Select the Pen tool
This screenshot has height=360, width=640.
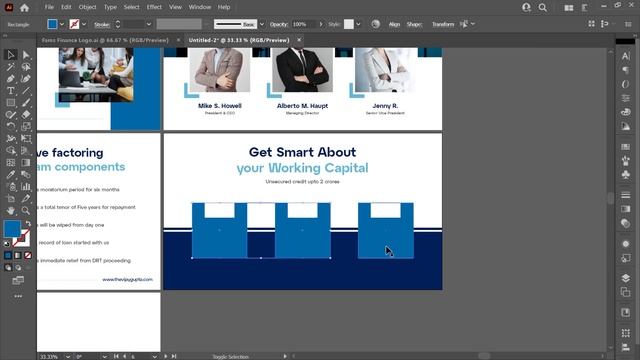[11, 79]
